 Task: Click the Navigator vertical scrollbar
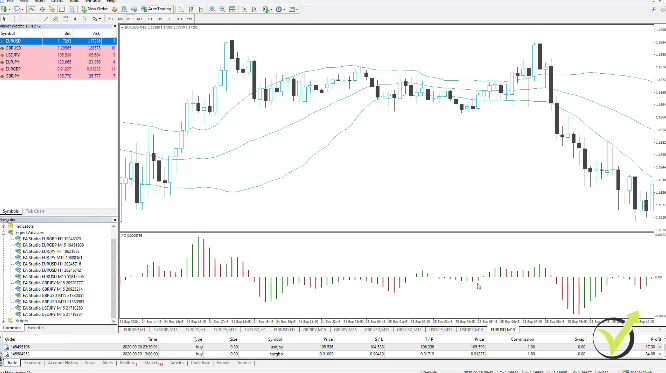point(113,273)
